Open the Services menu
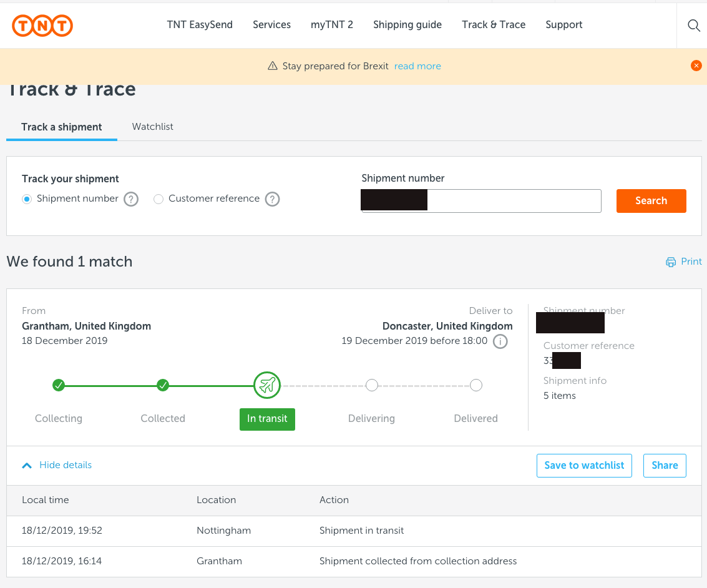The width and height of the screenshot is (707, 588). click(272, 25)
